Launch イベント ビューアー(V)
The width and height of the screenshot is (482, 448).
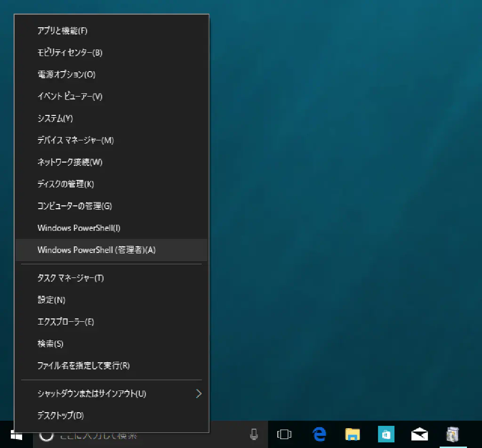point(111,96)
